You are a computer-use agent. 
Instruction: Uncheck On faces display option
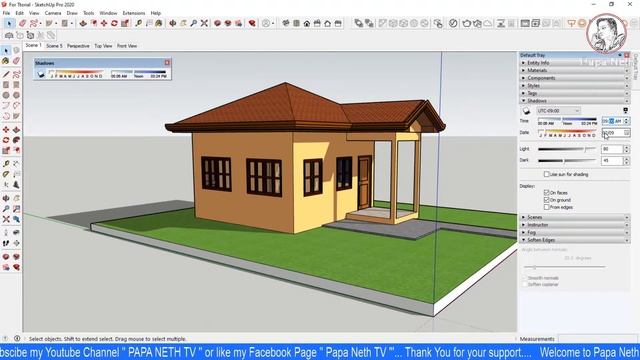(547, 193)
